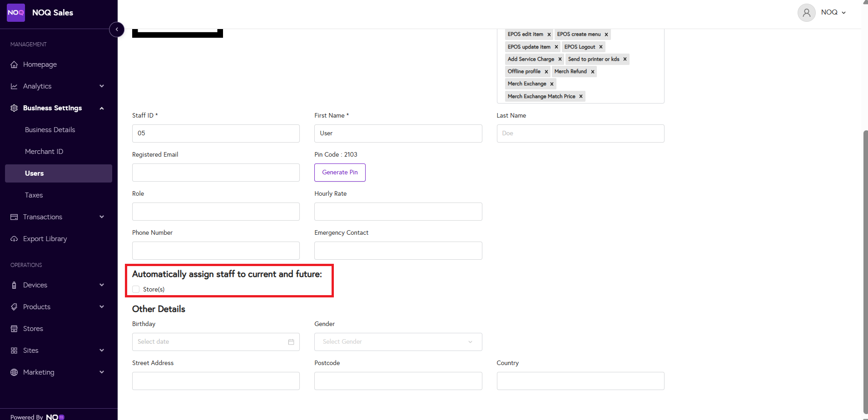This screenshot has width=868, height=420.
Task: Open the Merchant ID page
Action: [x=44, y=152]
